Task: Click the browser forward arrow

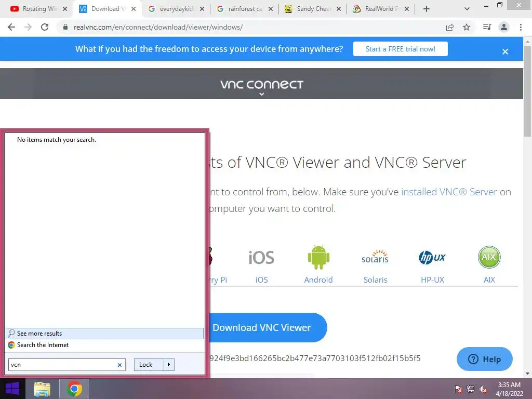Action: click(x=28, y=27)
